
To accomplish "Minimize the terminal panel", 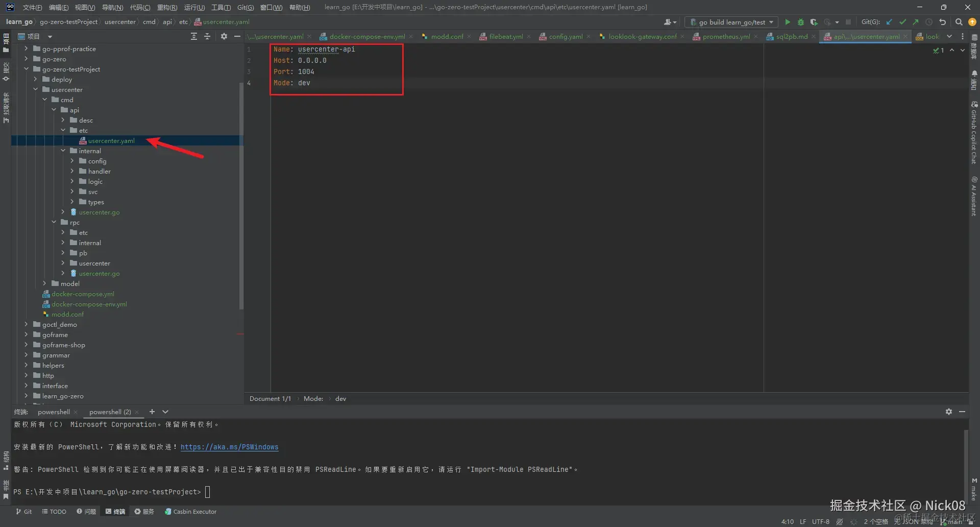I will click(962, 412).
